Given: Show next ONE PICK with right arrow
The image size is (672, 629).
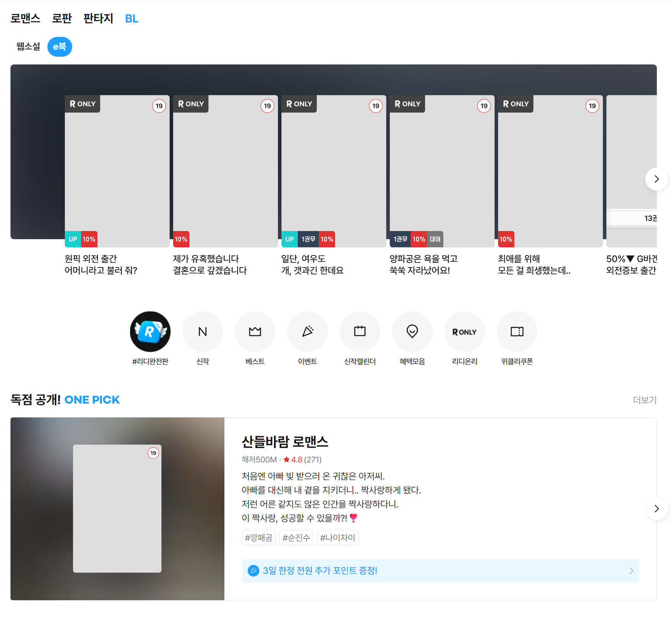Looking at the screenshot, I should pos(656,509).
